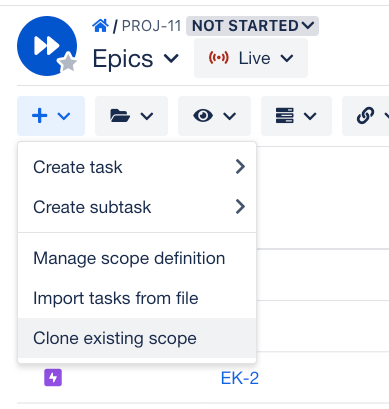Screen dimensions: 389x409
Task: Click the grey star favorite badge
Action: tap(68, 62)
